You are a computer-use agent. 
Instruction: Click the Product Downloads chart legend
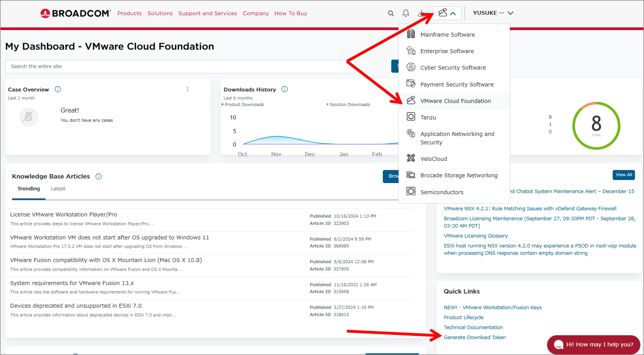[243, 104]
